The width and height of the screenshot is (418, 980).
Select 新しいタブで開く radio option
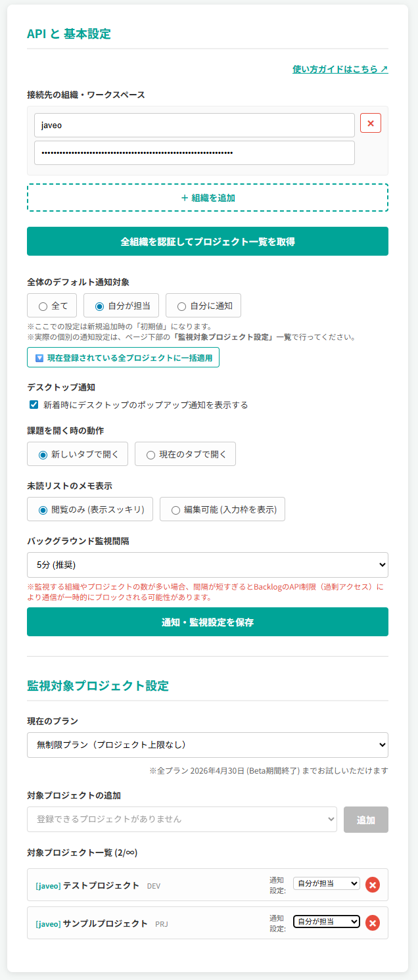point(43,454)
